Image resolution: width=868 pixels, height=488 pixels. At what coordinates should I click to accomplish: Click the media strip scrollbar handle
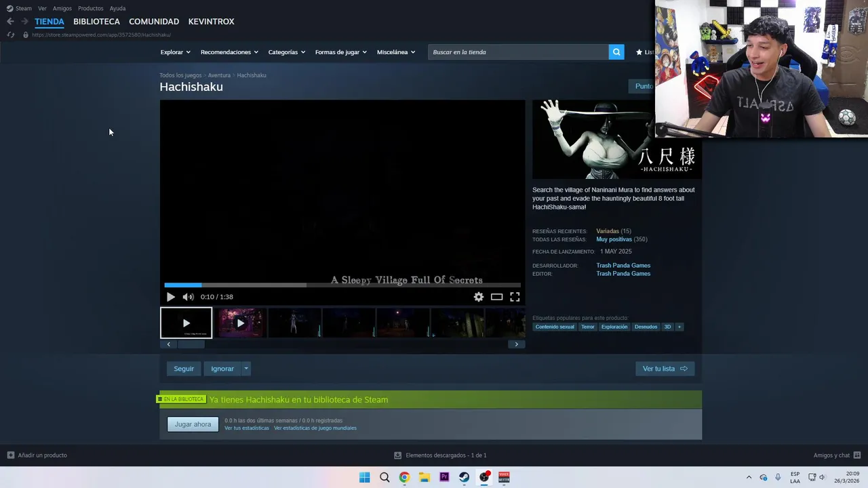click(x=191, y=344)
